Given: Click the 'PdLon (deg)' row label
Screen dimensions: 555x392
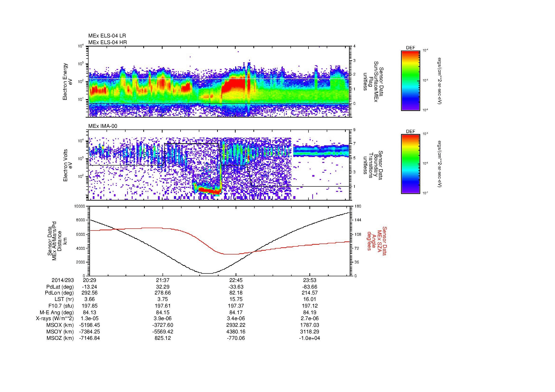Looking at the screenshot, I should click(x=59, y=293).
